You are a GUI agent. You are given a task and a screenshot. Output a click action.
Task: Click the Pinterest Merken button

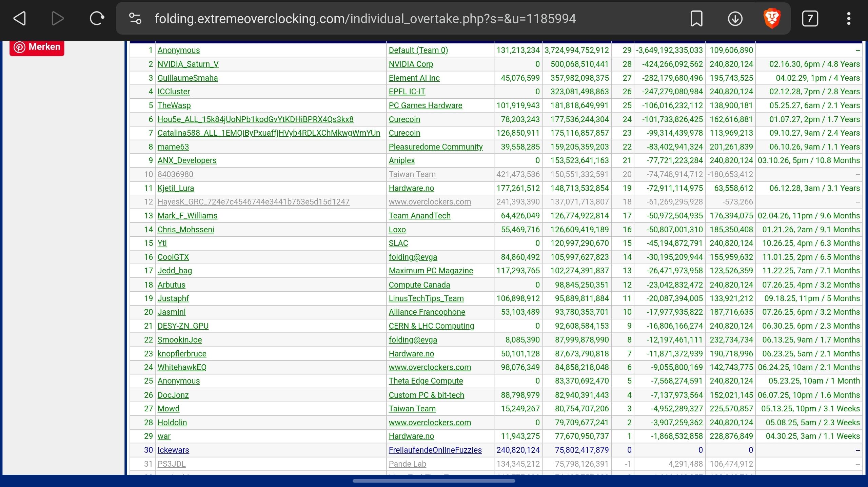(x=37, y=47)
